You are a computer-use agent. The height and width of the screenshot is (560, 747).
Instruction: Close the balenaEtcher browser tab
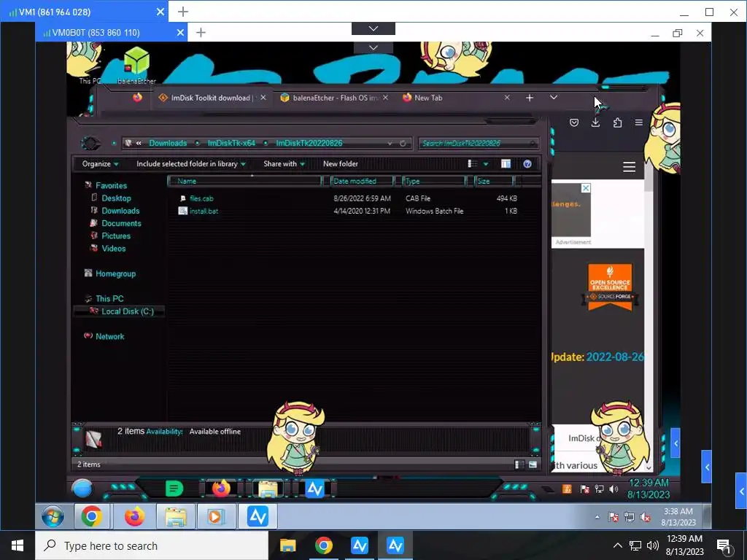(x=385, y=97)
